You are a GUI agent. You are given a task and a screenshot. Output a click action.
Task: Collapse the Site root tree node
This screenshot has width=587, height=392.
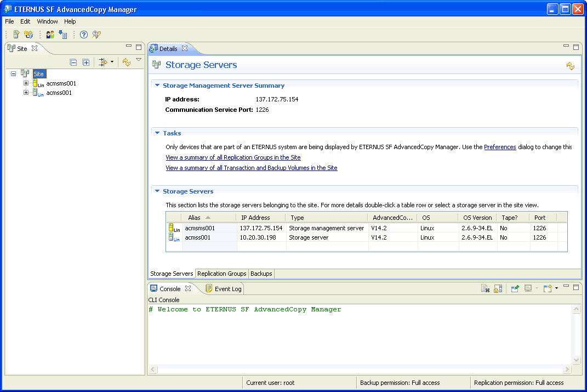tap(13, 74)
